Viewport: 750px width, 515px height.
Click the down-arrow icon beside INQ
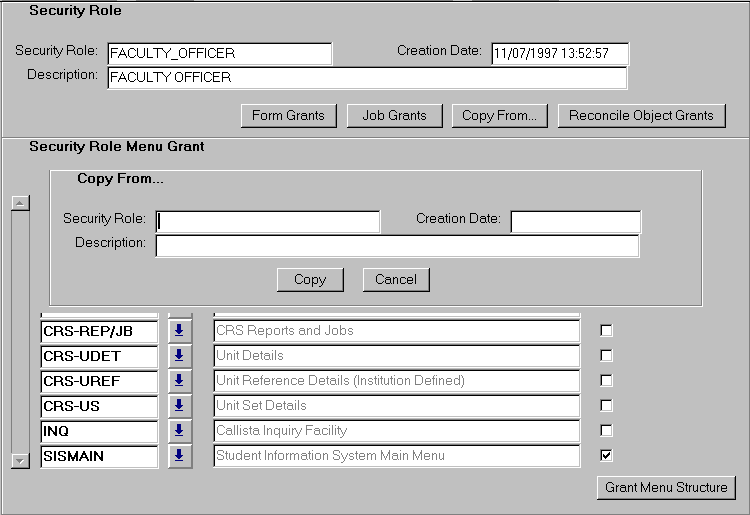(179, 431)
